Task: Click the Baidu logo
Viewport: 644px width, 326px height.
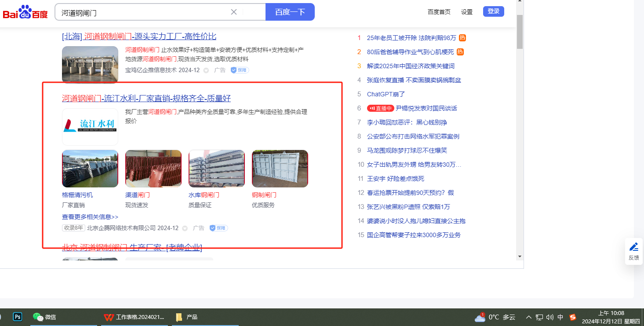Action: [25, 12]
